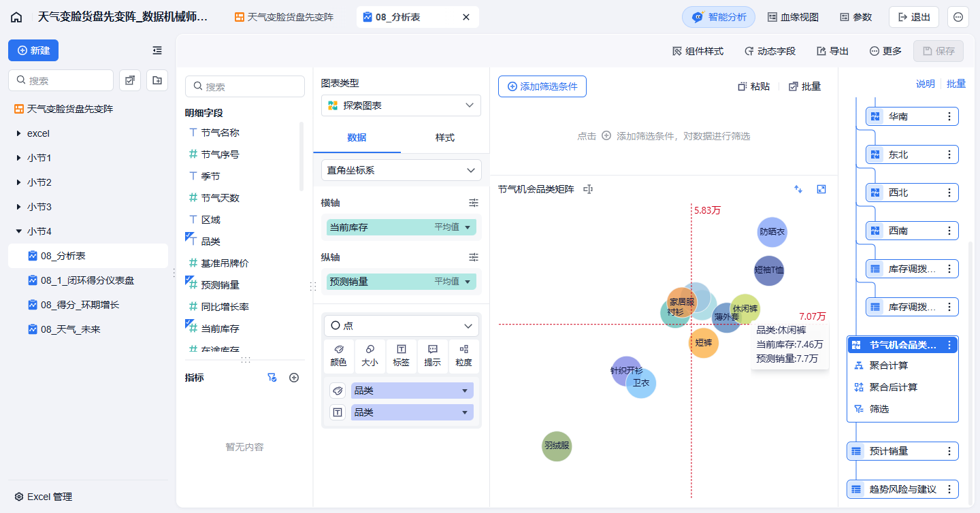This screenshot has width=980, height=513.
Task: Open the chart type 探索图表 dropdown
Action: pos(401,105)
